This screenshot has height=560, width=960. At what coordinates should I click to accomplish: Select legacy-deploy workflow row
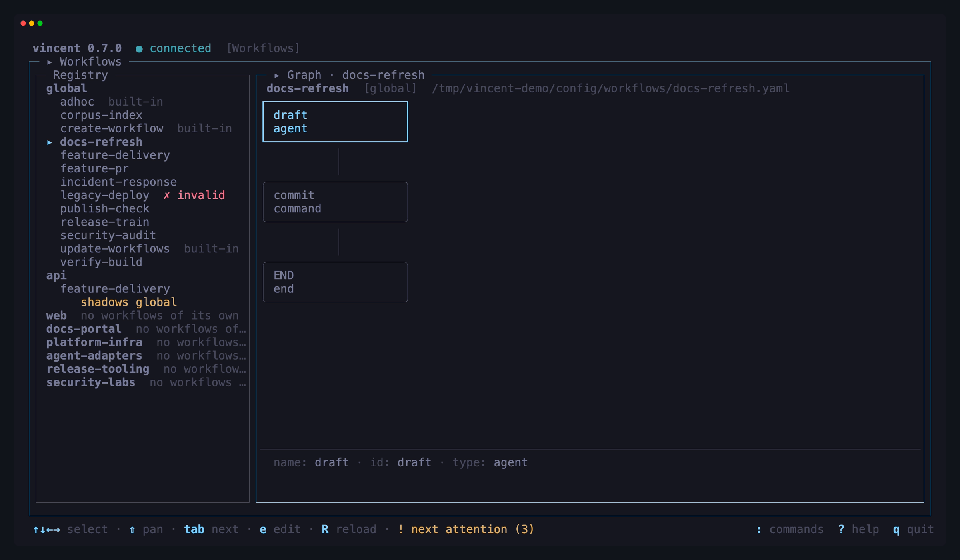point(142,196)
